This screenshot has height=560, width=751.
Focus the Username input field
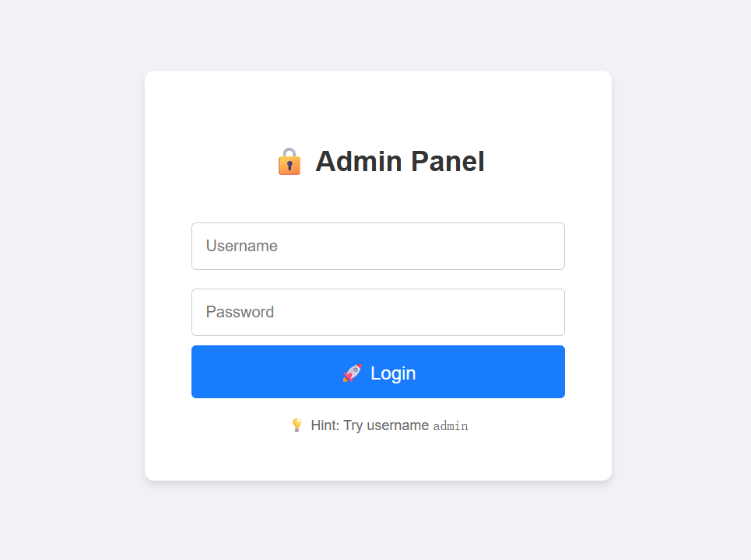click(377, 247)
